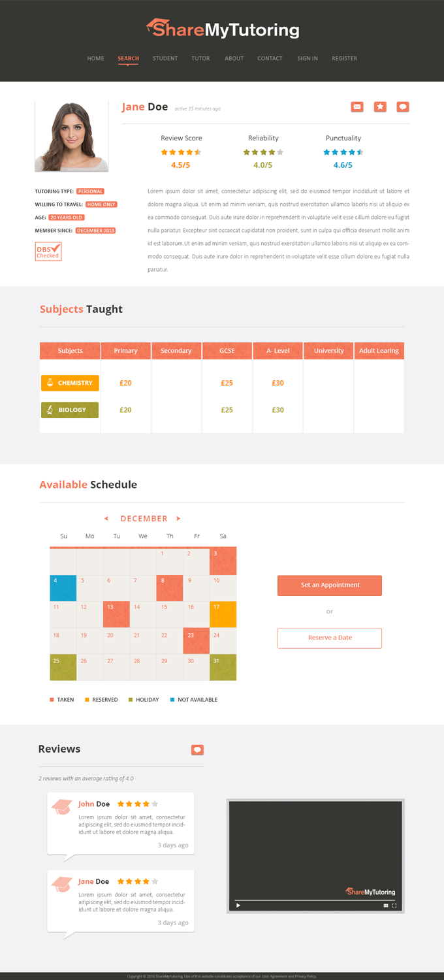
Task: Click the Reserve a Date button
Action: pyautogui.click(x=329, y=638)
